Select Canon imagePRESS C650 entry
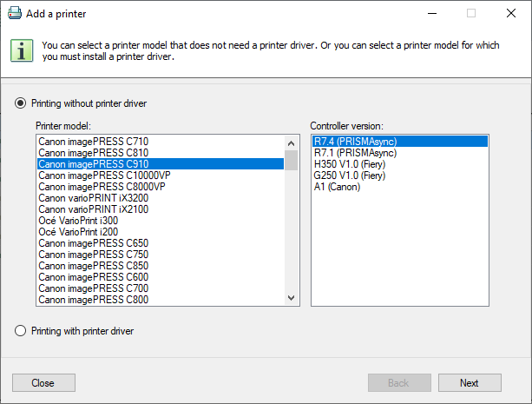 (93, 243)
